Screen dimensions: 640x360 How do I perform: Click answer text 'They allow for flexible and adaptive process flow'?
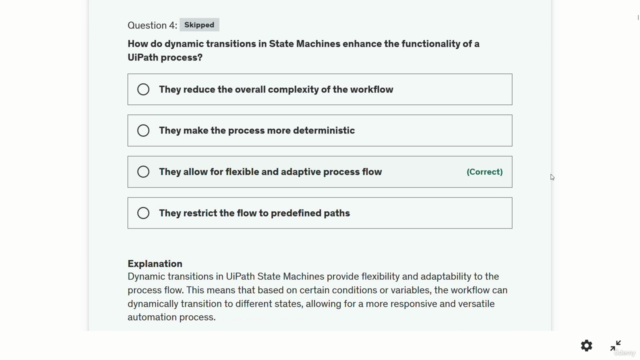click(x=270, y=172)
